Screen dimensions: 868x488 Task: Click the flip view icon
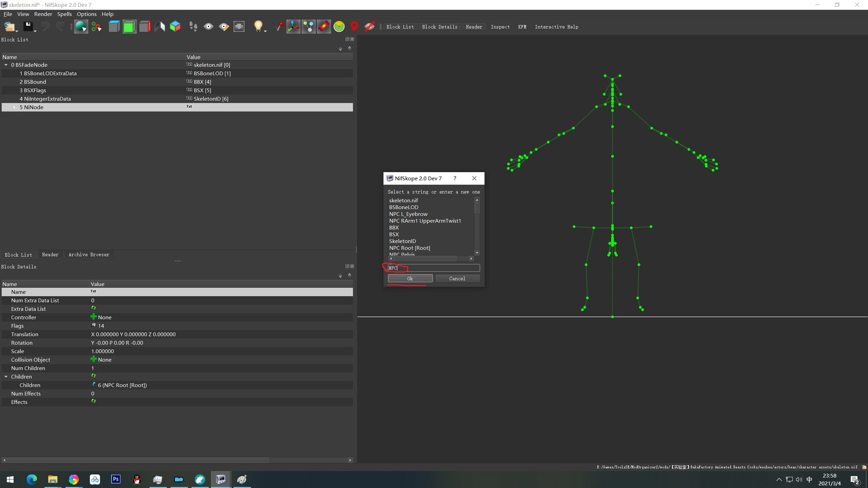click(x=160, y=27)
